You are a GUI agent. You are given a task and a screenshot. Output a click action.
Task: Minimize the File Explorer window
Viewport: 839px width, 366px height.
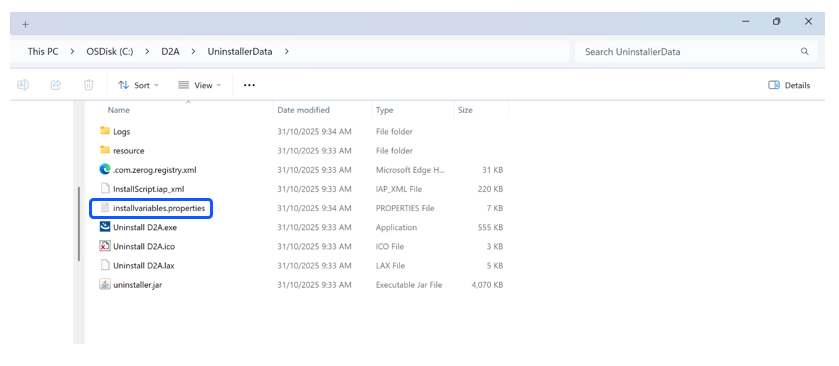[746, 22]
